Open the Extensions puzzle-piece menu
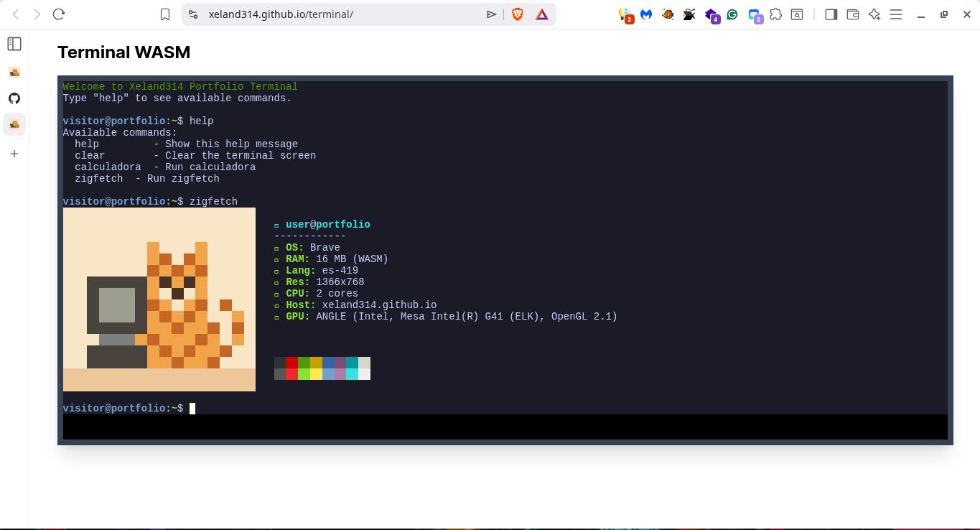980x530 pixels. (776, 14)
